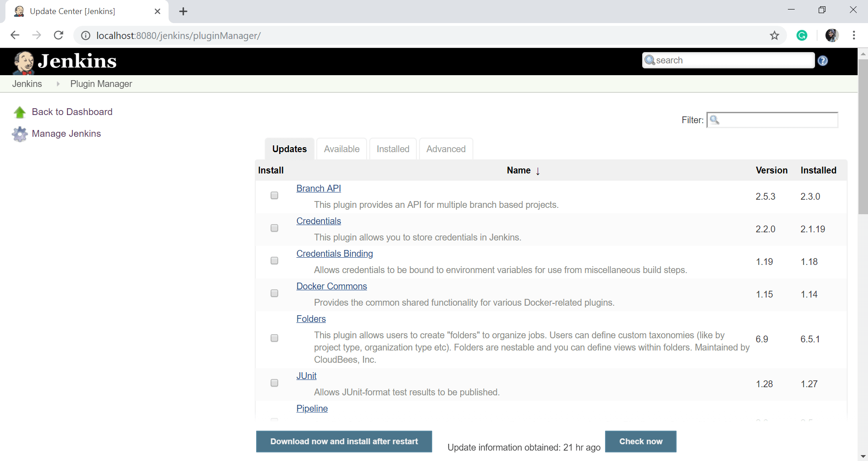This screenshot has width=868, height=461.
Task: Reload the page with the refresh icon
Action: click(58, 35)
